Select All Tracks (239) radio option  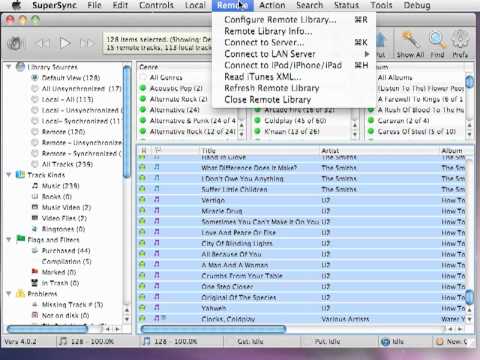(35, 164)
